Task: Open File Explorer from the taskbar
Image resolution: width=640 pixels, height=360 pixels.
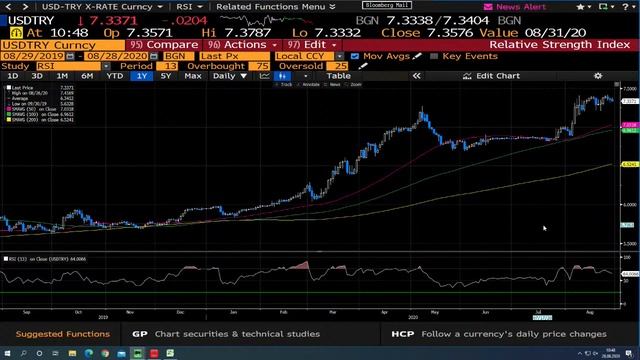Action: click(x=72, y=353)
